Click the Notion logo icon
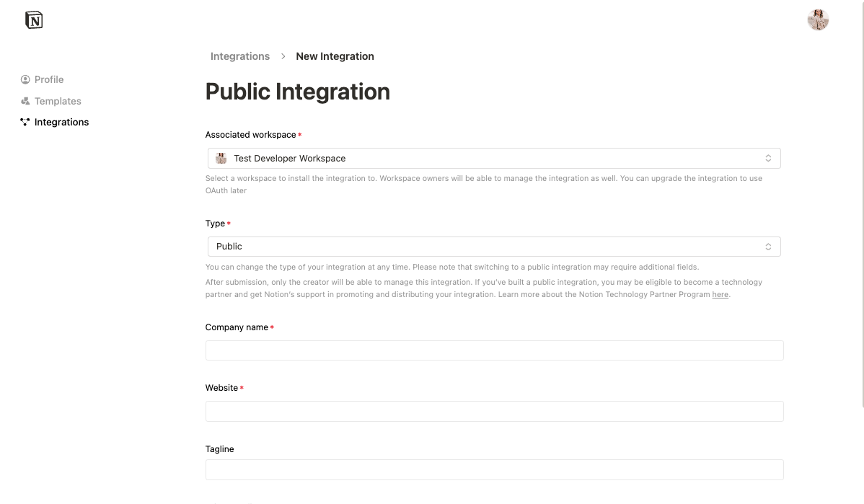Screen dimensions: 864x504 tap(34, 20)
